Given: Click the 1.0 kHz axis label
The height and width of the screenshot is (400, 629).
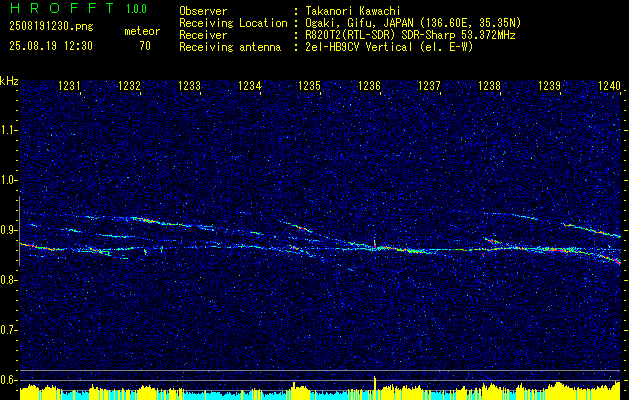Looking at the screenshot, I should [x=8, y=180].
